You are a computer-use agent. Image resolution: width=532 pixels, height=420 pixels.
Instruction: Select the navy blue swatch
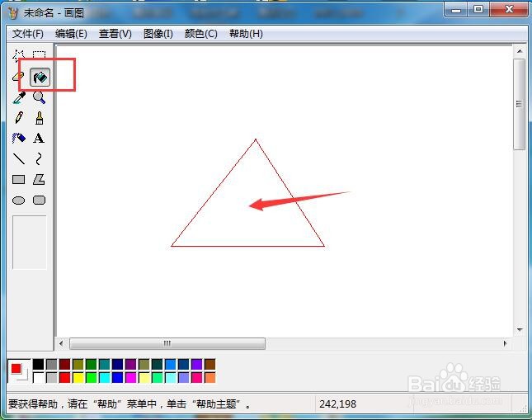click(x=118, y=365)
